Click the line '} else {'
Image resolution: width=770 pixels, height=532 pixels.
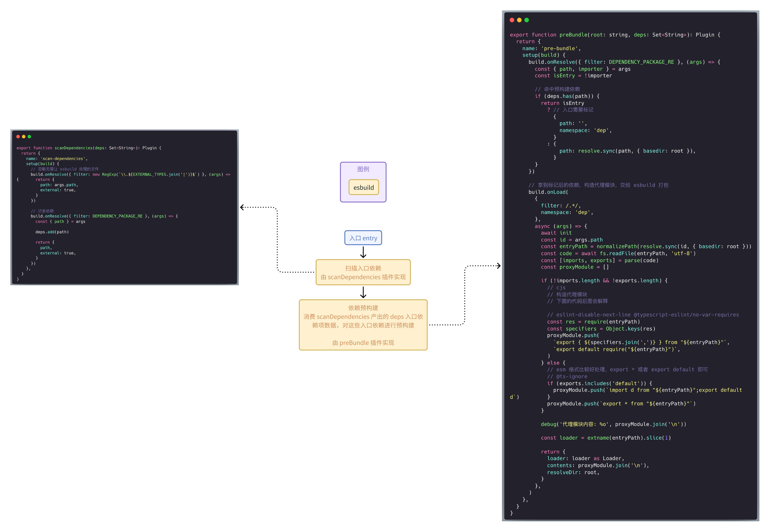(553, 363)
